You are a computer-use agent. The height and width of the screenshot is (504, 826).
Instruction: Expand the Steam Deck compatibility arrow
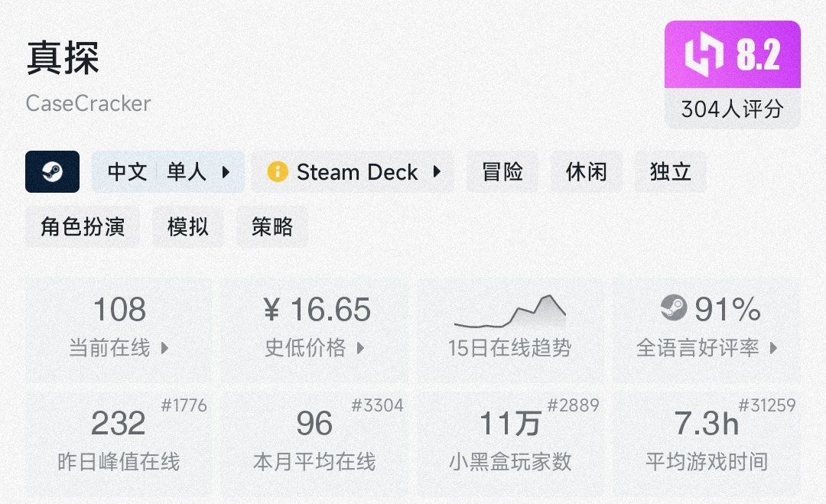(437, 172)
